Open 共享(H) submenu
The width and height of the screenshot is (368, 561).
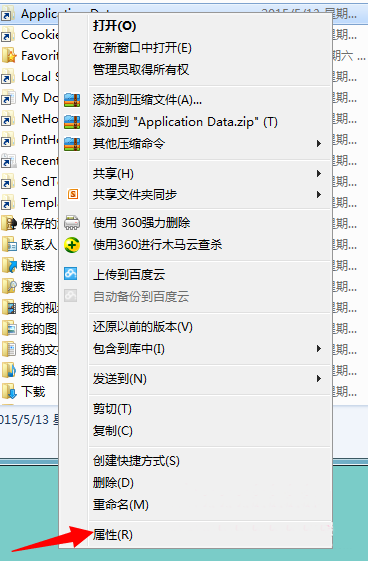point(113,174)
